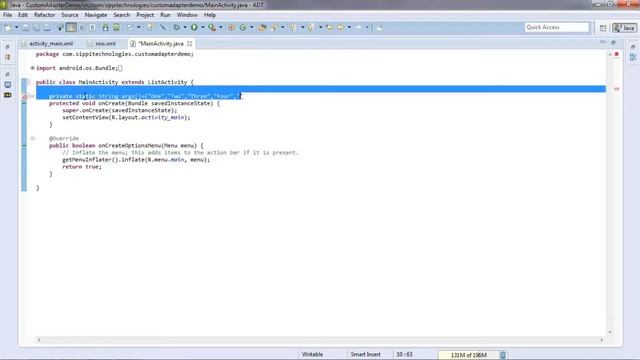The width and height of the screenshot is (640, 360).
Task: Click the getMenuInflater().inflate line
Action: click(136, 160)
